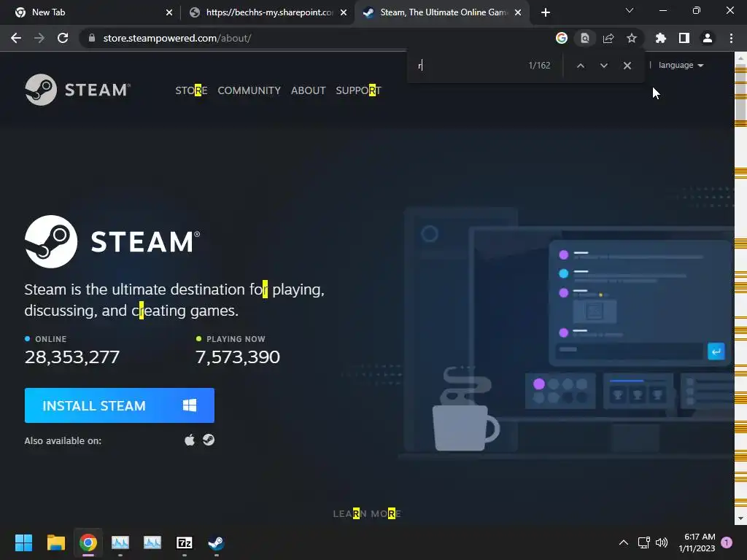
Task: Click the playing now count 7,573,390
Action: point(238,357)
